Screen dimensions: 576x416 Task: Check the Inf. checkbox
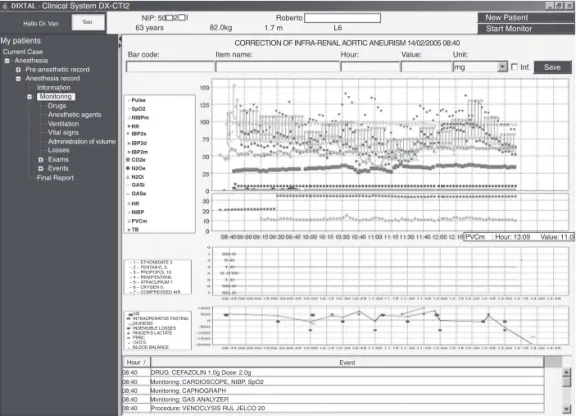coord(515,67)
